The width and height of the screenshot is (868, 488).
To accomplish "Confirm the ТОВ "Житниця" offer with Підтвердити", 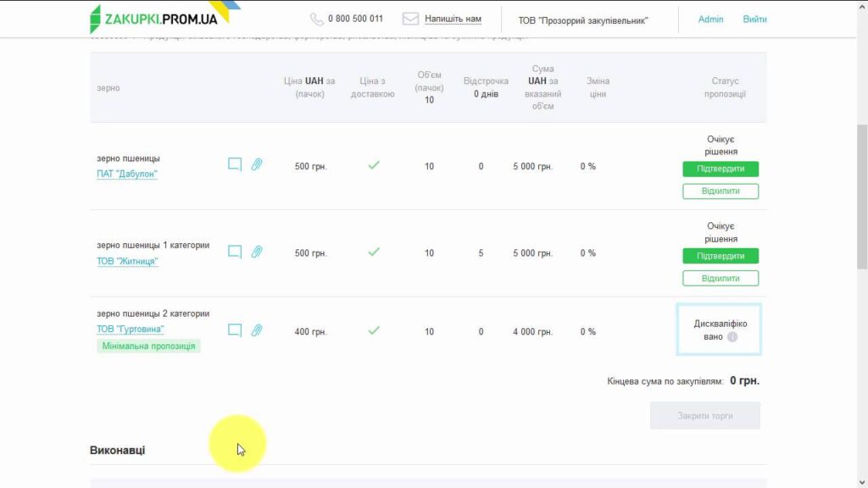I will (721, 256).
